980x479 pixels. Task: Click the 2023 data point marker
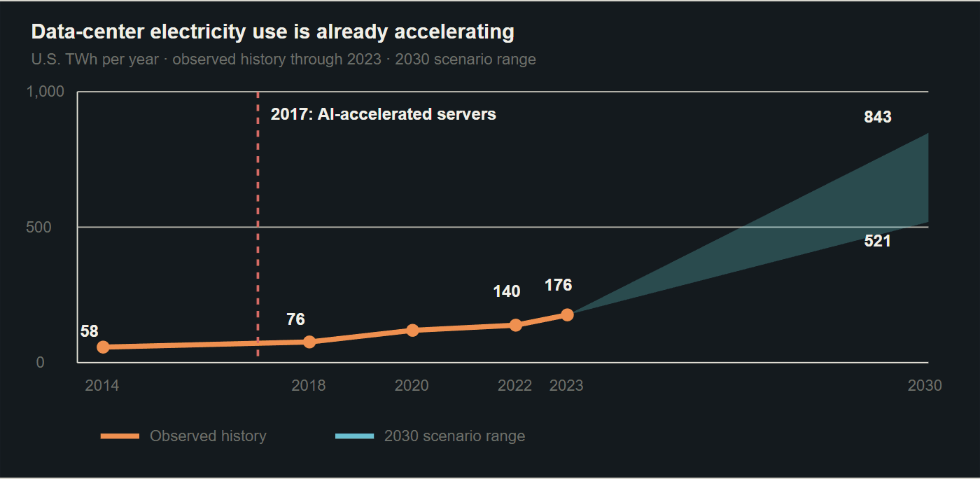pos(567,315)
